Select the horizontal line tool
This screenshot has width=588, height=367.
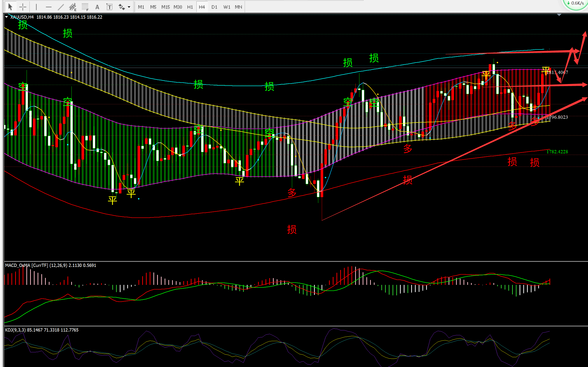click(49, 7)
